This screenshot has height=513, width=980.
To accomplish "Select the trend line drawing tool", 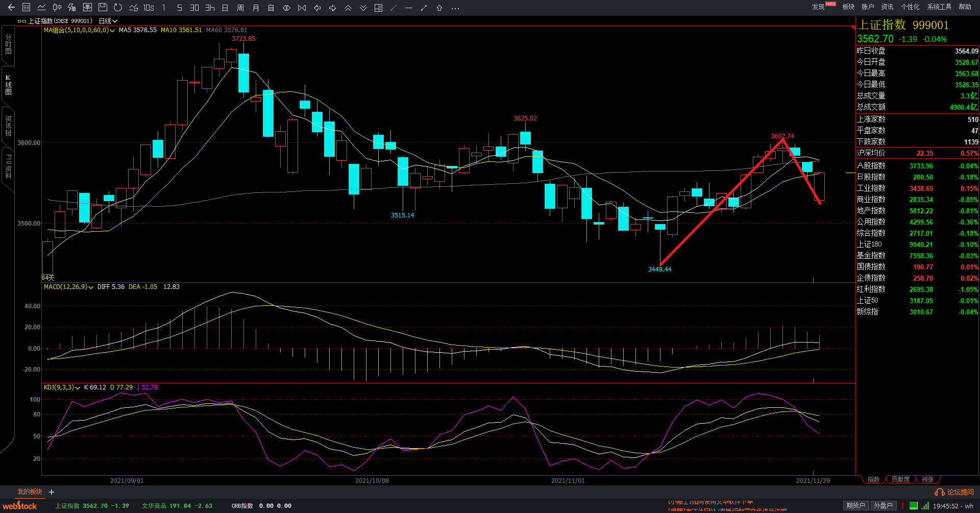I will [x=424, y=8].
